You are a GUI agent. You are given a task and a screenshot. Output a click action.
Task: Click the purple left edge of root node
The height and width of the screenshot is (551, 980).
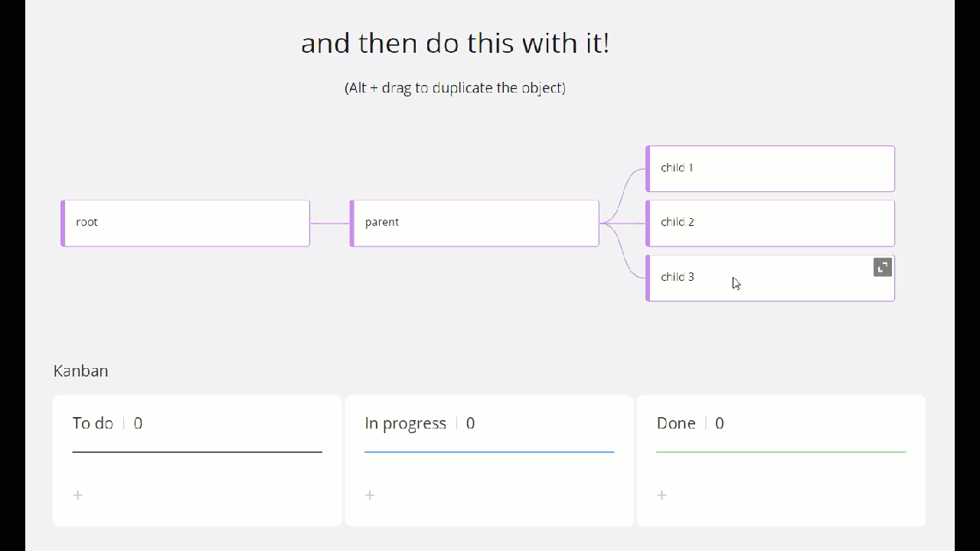[63, 223]
